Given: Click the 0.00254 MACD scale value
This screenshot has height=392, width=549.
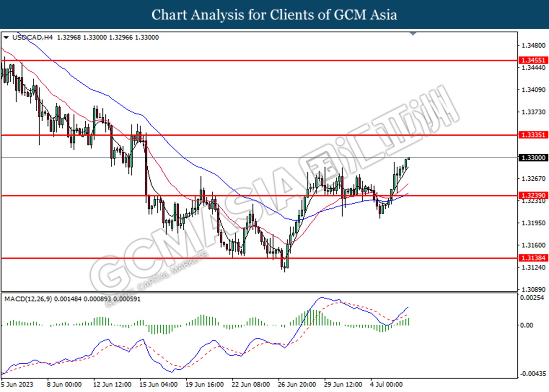Looking at the screenshot, I should (532, 298).
